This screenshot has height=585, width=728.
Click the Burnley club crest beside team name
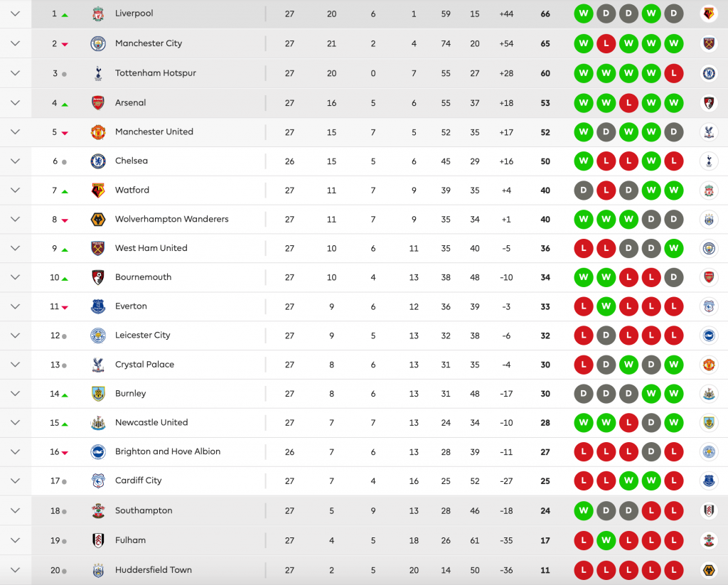coord(98,394)
